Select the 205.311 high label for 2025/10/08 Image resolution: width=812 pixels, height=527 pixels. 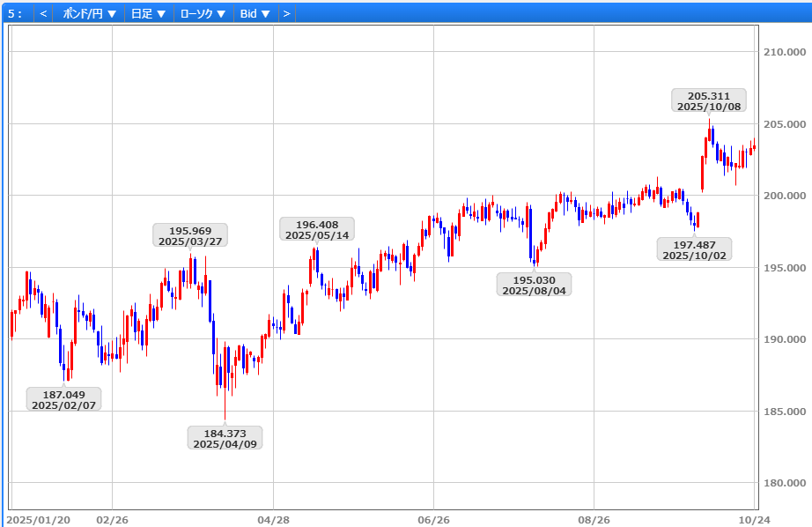pos(708,100)
